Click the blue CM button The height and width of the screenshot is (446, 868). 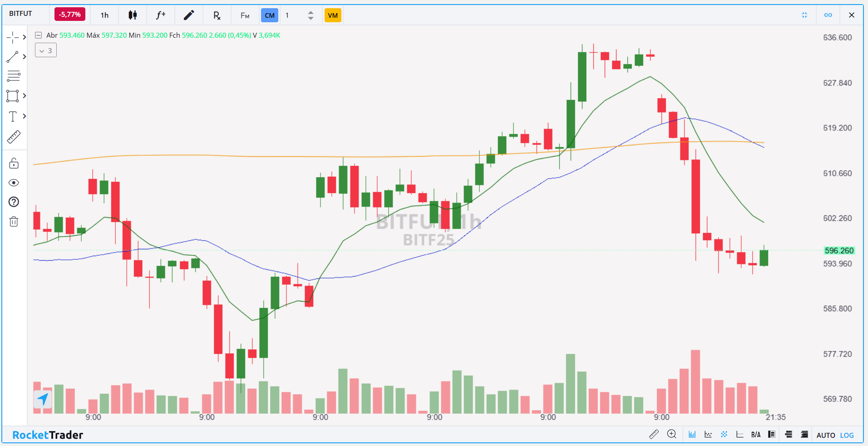point(270,15)
